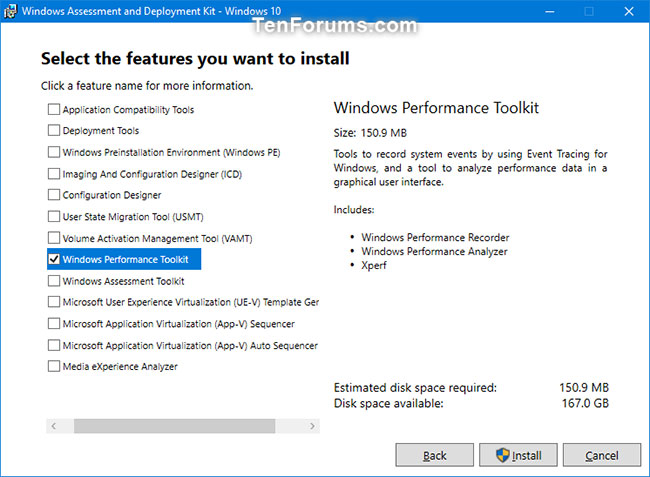
Task: Check the Application Compatibility Tools checkbox
Action: [x=54, y=109]
